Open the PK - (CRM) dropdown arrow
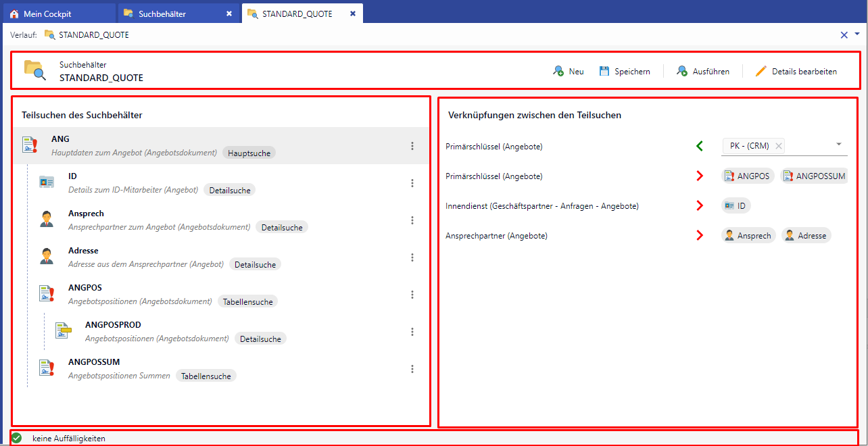This screenshot has height=446, width=868. point(838,144)
